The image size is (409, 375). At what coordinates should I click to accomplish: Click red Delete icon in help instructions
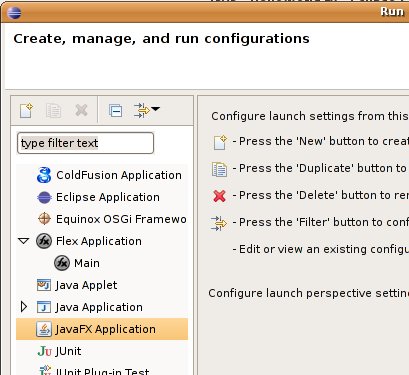point(219,196)
